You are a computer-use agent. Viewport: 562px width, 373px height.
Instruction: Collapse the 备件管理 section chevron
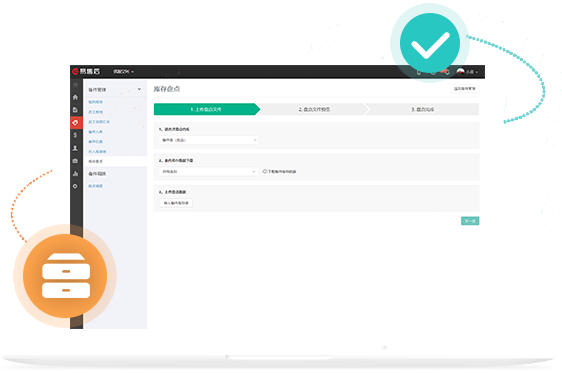pyautogui.click(x=139, y=89)
